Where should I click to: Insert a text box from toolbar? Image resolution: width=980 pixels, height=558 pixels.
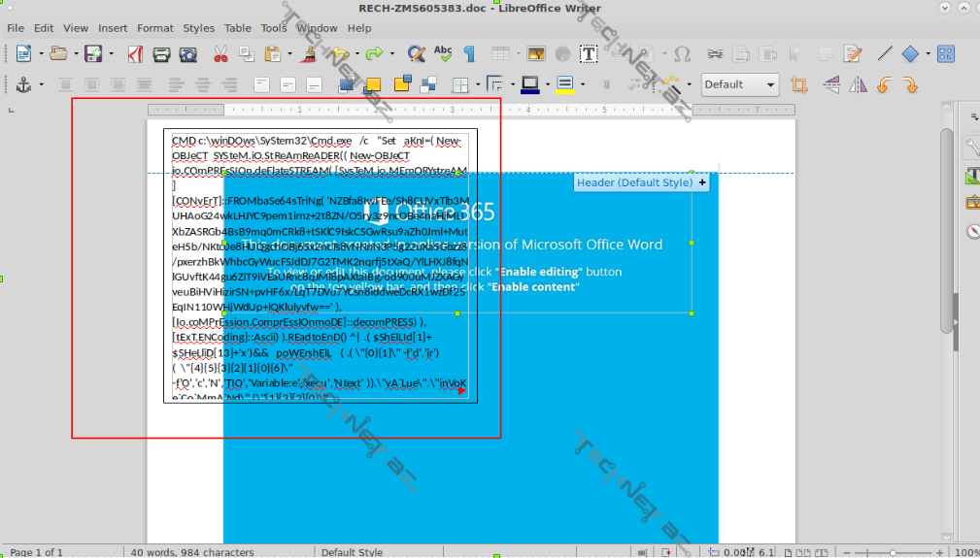[x=589, y=54]
